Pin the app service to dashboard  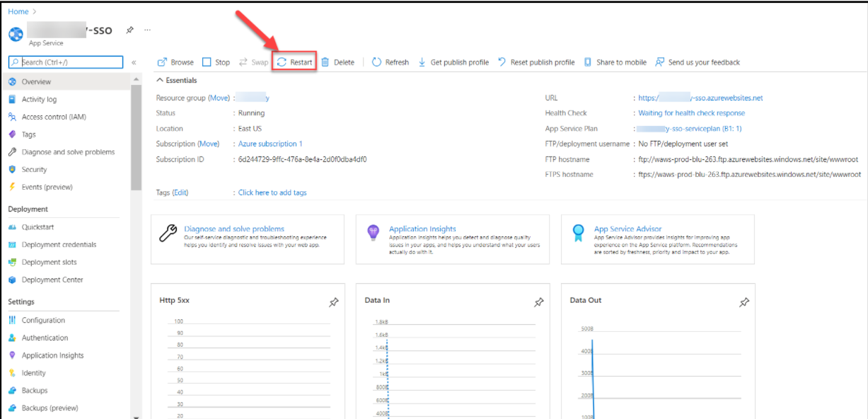pyautogui.click(x=129, y=30)
